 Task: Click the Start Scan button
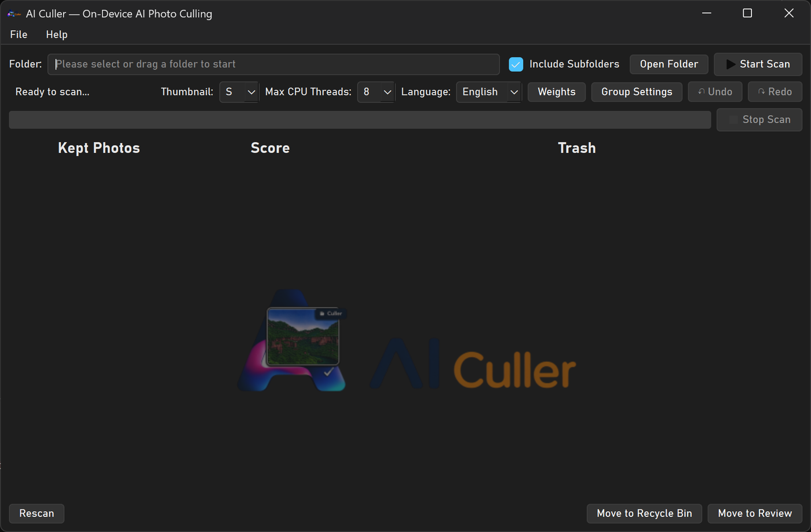pos(758,64)
